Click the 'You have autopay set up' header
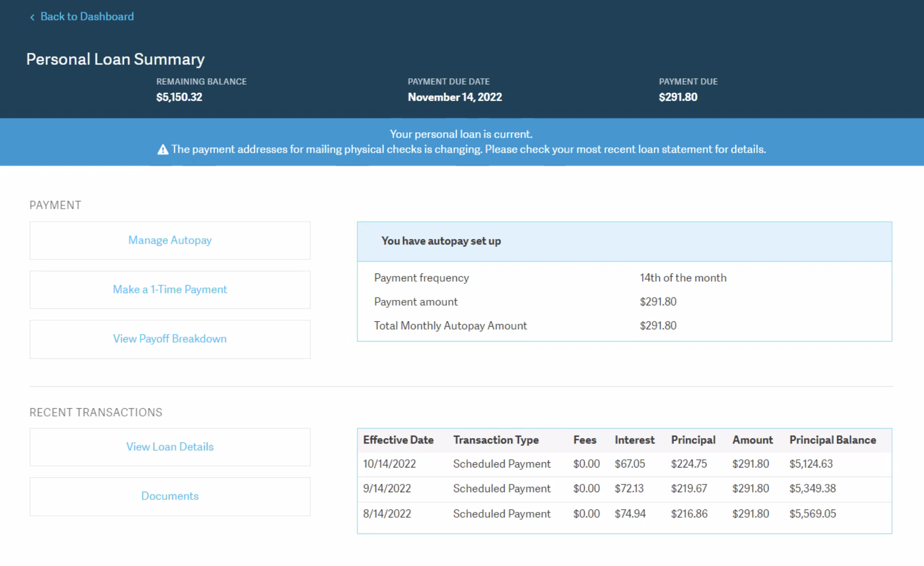 (x=441, y=241)
